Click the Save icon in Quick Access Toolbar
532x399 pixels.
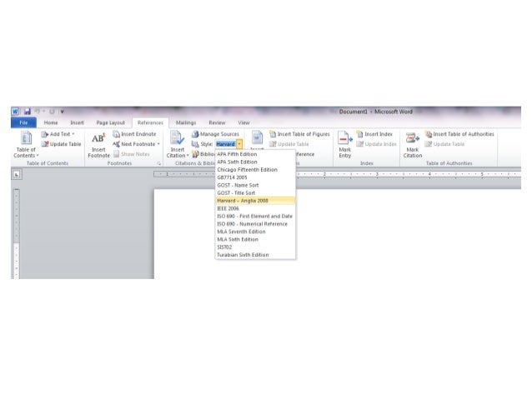pos(28,112)
